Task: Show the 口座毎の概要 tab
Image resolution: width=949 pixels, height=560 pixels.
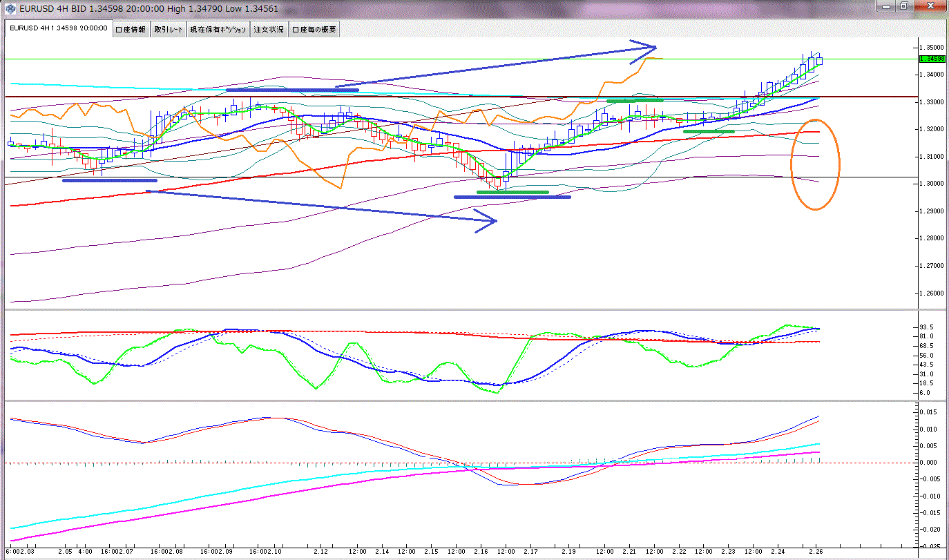Action: coord(314,30)
